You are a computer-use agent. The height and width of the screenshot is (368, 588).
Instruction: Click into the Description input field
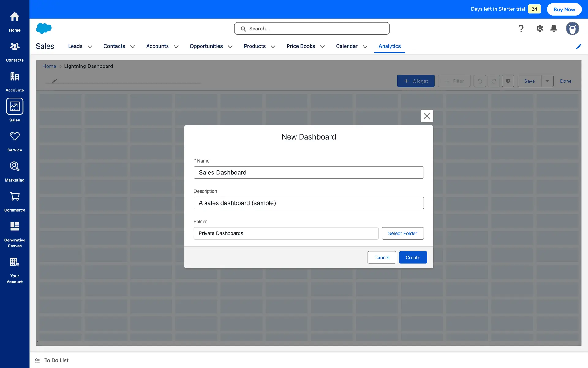click(x=308, y=203)
